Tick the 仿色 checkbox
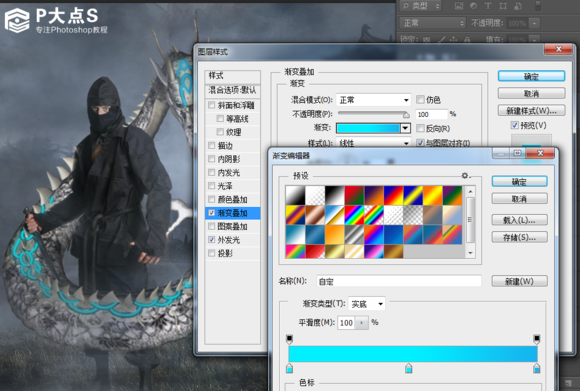 point(420,99)
